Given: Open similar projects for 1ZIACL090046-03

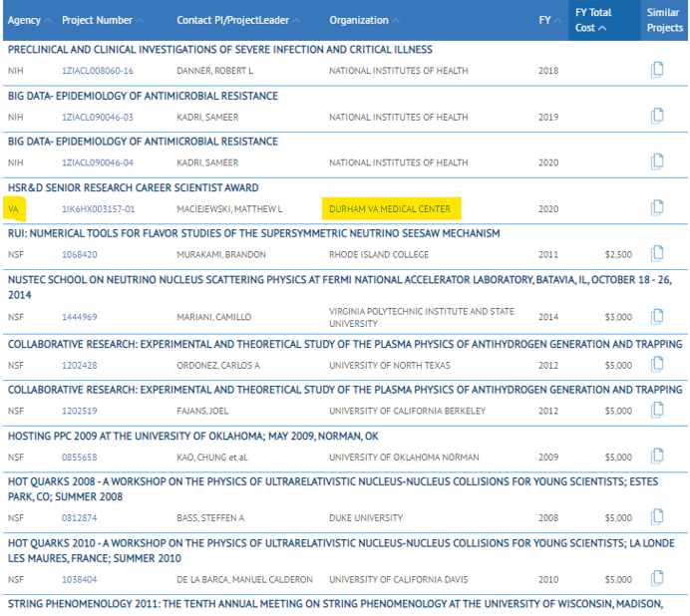Looking at the screenshot, I should (x=657, y=117).
